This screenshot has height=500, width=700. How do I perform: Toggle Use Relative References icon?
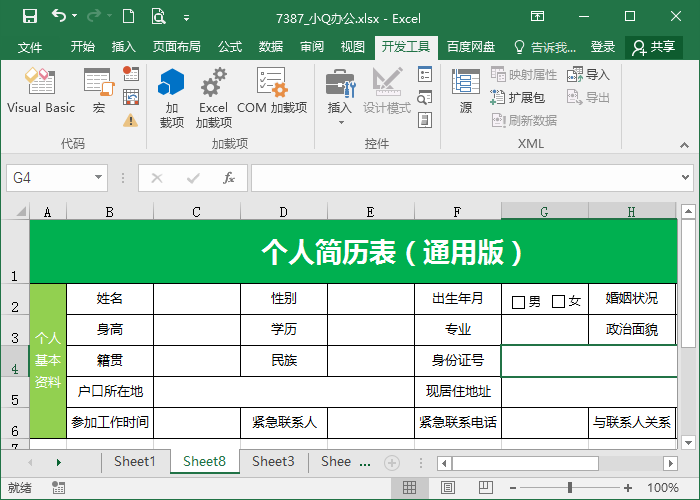point(131,97)
